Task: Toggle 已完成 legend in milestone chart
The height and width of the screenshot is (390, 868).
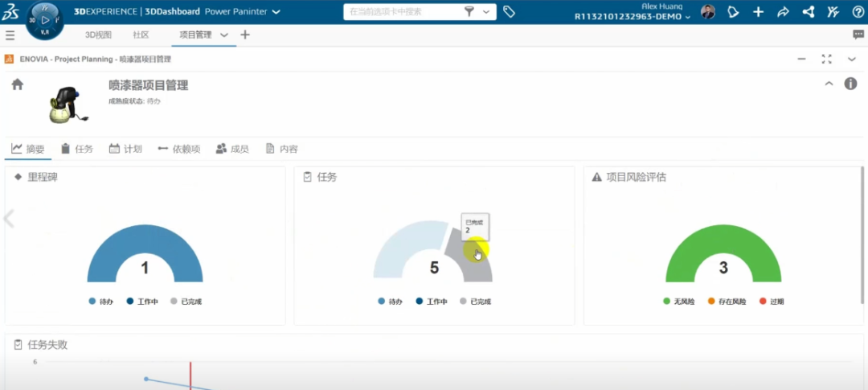Action: tap(186, 302)
